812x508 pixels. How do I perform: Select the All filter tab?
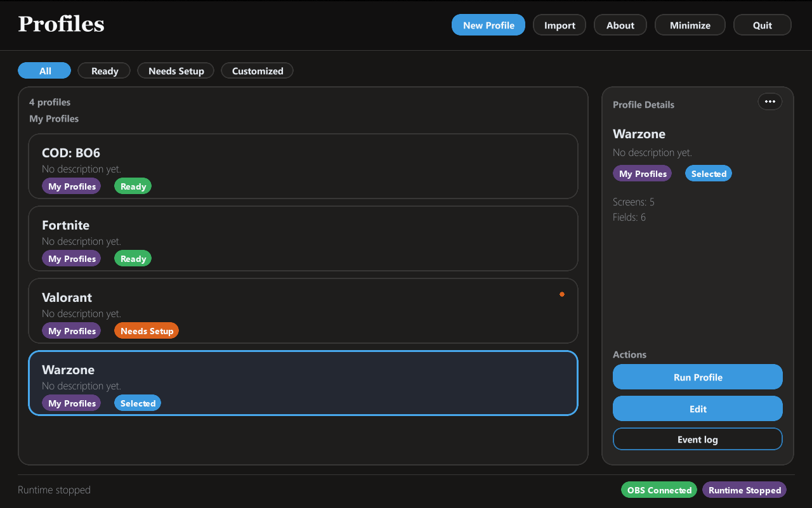[44, 70]
